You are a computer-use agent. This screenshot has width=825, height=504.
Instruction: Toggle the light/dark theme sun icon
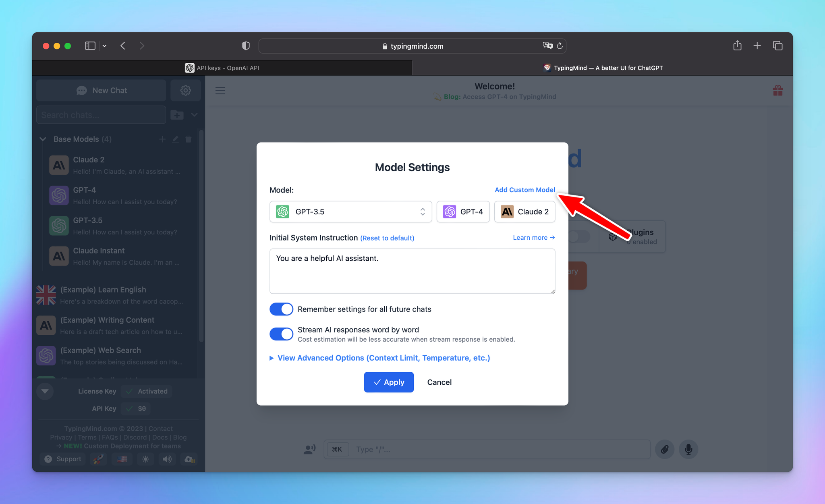pos(145,459)
